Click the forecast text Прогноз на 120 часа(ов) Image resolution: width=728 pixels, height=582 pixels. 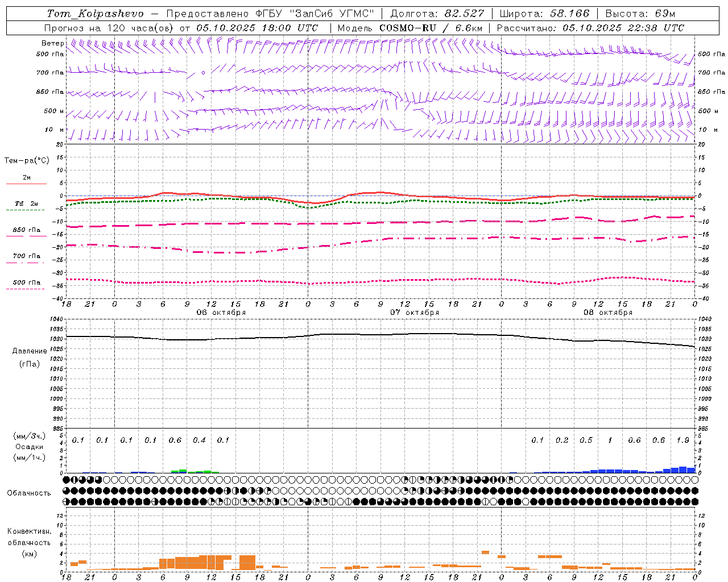click(109, 27)
